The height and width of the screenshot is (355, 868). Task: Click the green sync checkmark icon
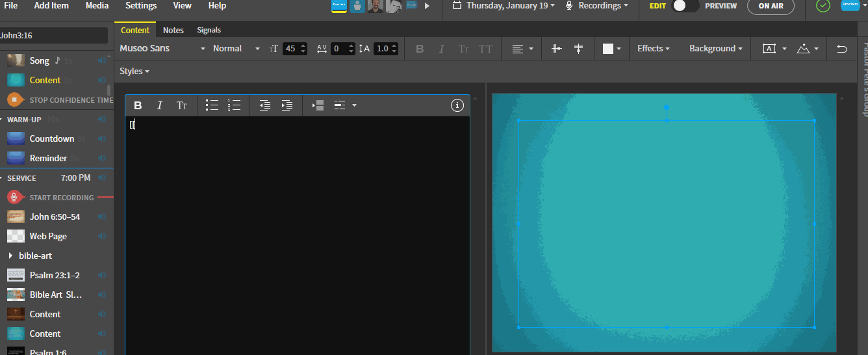click(823, 6)
